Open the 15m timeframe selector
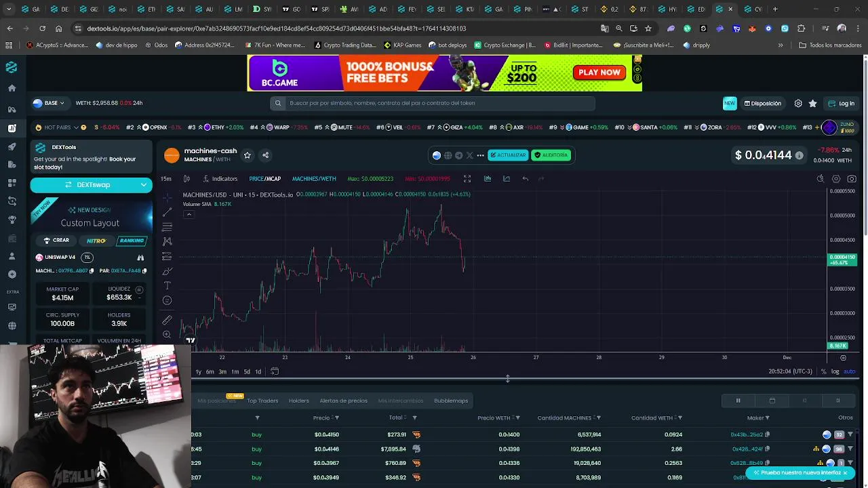The width and height of the screenshot is (868, 488). pyautogui.click(x=166, y=179)
